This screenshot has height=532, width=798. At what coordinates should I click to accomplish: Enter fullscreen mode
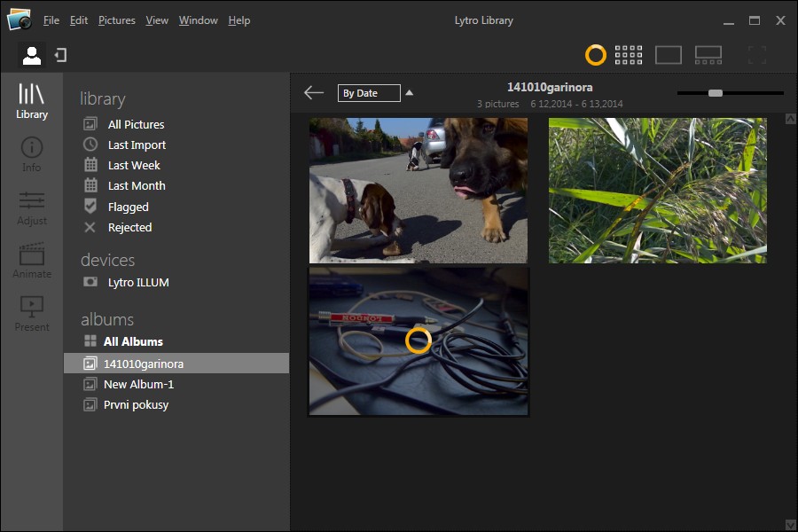coord(756,55)
